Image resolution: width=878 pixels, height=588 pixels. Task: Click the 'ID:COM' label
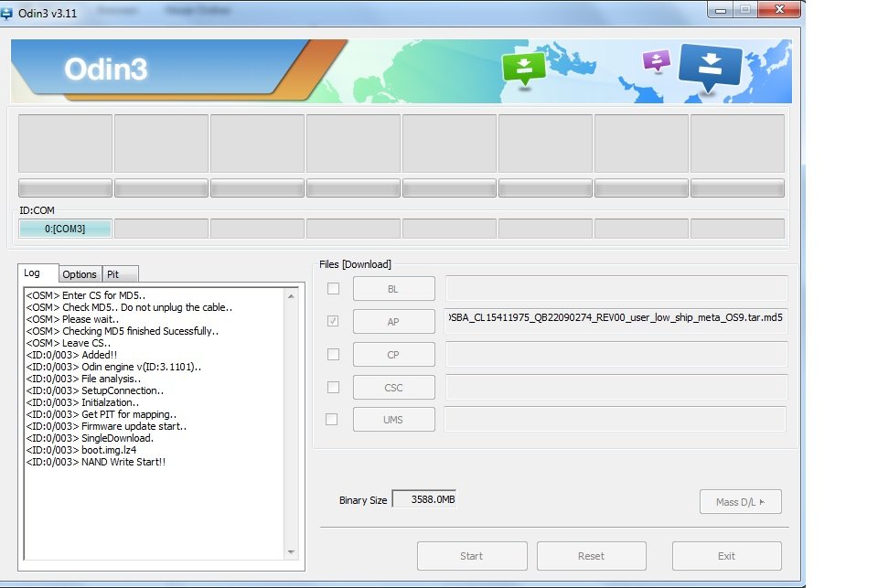click(x=37, y=210)
